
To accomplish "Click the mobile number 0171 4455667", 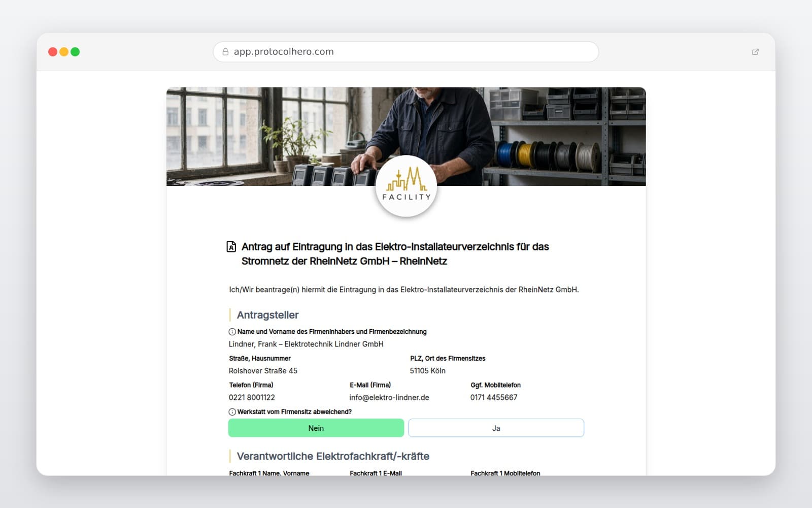I will (x=494, y=397).
